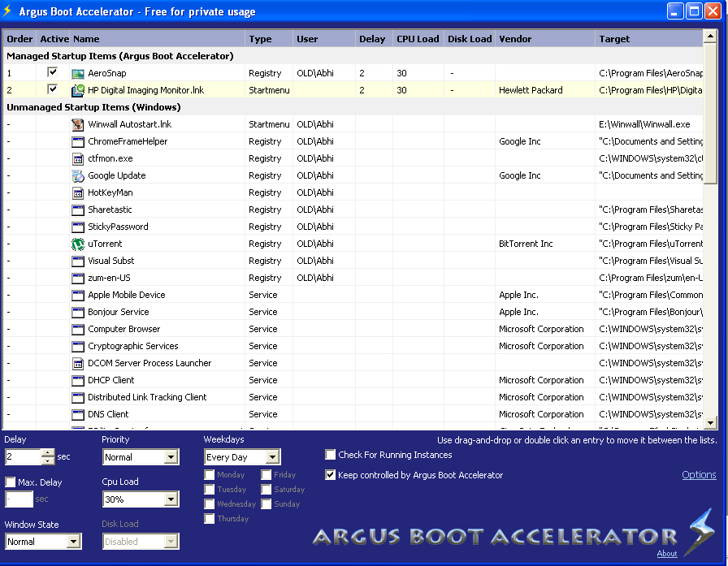Click the lightning bolt title bar icon
Screen dimensions: 728x566
click(x=7, y=11)
